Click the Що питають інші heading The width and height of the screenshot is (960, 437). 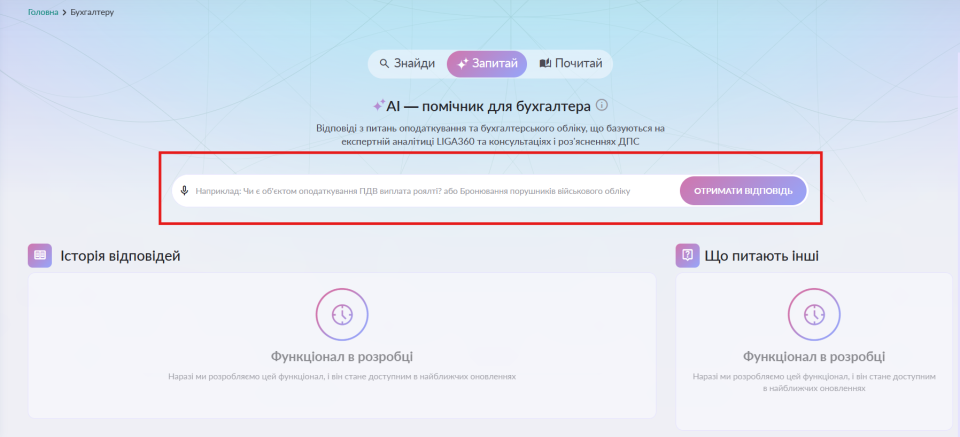click(x=762, y=256)
